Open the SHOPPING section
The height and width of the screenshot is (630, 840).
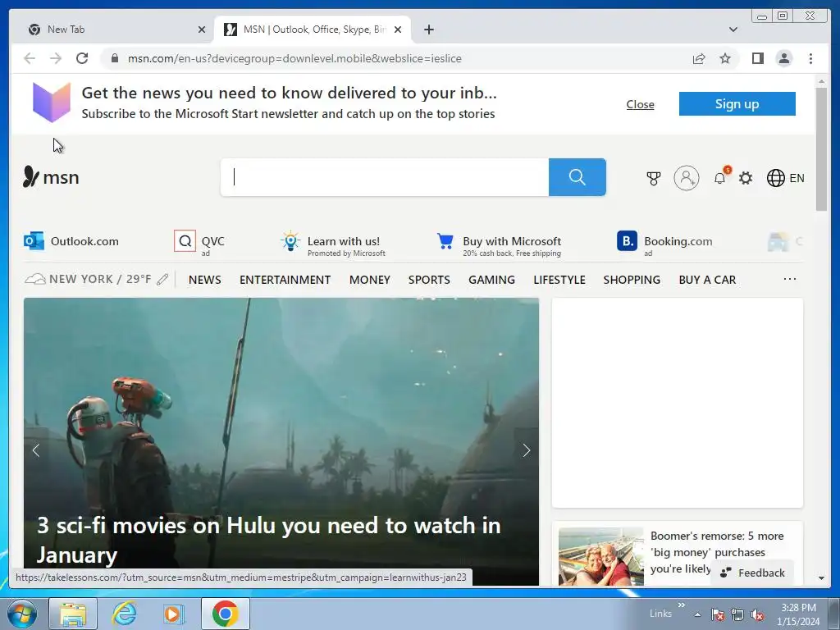pyautogui.click(x=632, y=280)
